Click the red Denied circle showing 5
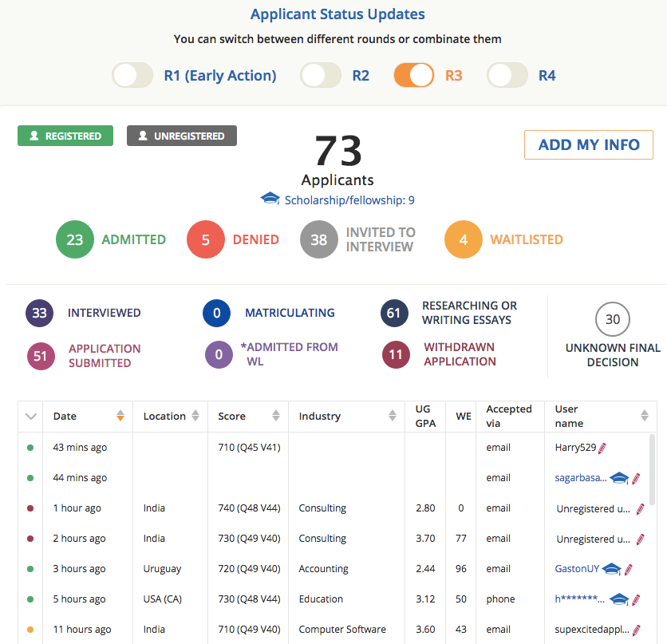 pyautogui.click(x=206, y=240)
